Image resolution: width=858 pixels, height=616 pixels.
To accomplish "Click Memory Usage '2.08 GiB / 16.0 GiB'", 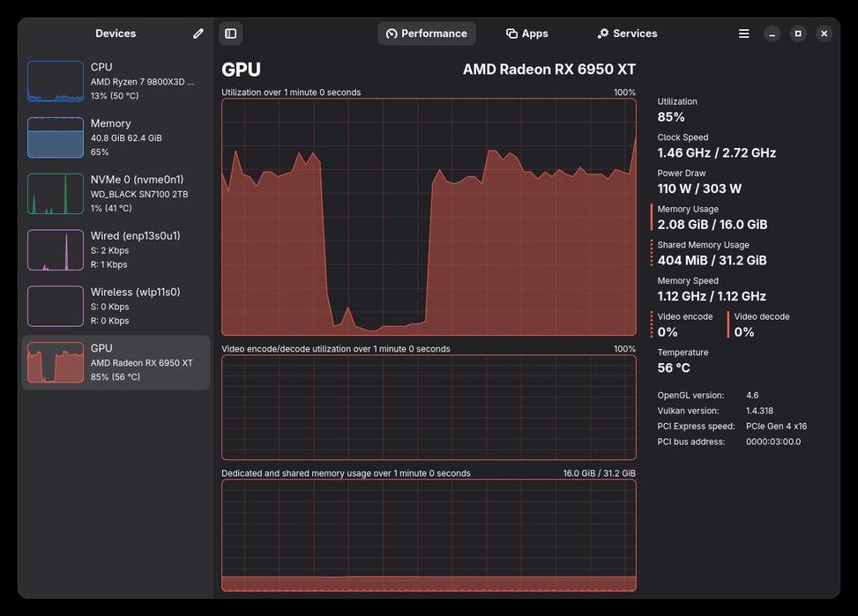I will (713, 225).
